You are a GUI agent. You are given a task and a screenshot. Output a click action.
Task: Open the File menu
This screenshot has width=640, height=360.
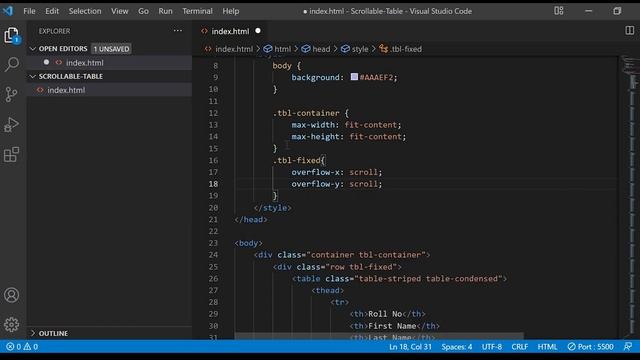coord(29,11)
